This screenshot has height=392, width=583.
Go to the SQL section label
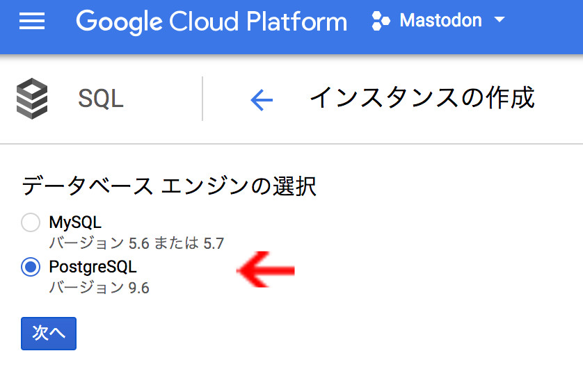click(x=101, y=99)
